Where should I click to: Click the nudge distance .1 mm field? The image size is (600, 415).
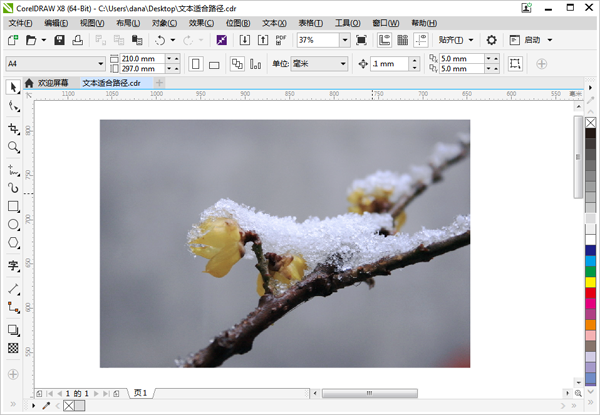(390, 64)
